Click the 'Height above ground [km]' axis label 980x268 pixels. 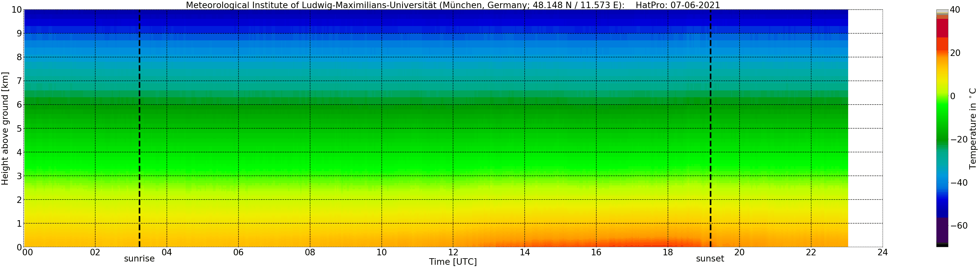(5, 128)
